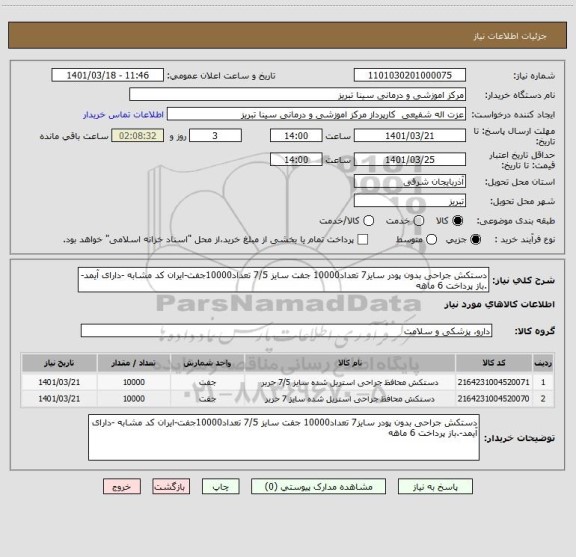576x557 pixels.
Task: Click the buyer notes 'توضیحات خریدار' text area
Action: (284, 437)
